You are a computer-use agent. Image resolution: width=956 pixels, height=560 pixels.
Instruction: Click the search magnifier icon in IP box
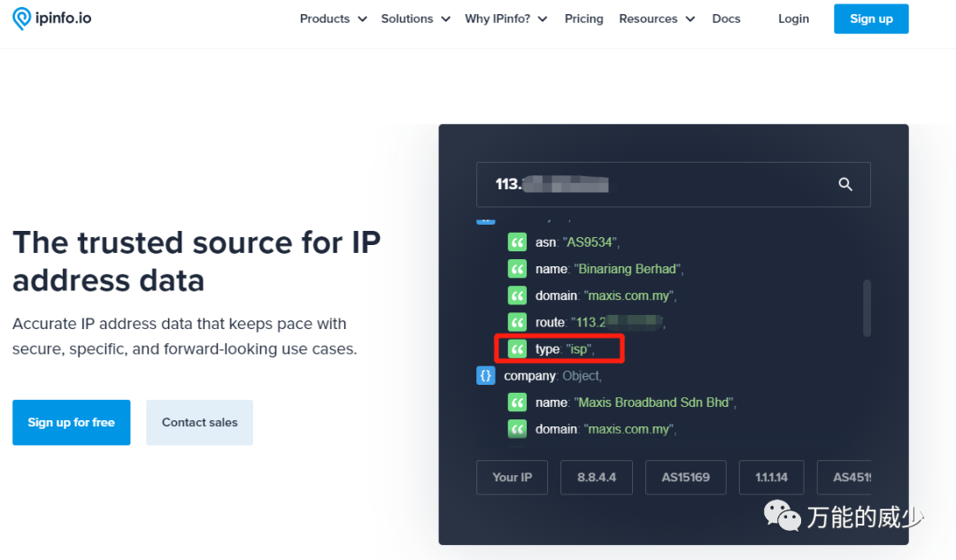[x=845, y=184]
